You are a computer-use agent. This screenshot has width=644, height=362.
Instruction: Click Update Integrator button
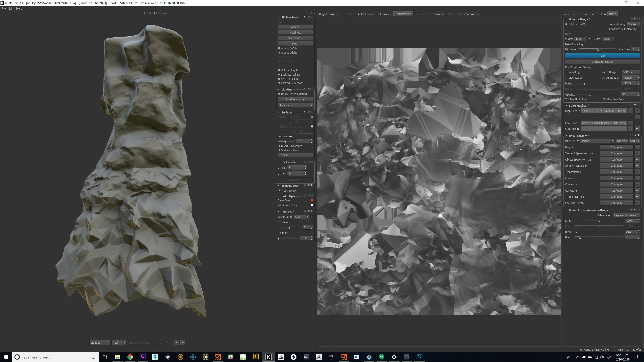coord(602,62)
